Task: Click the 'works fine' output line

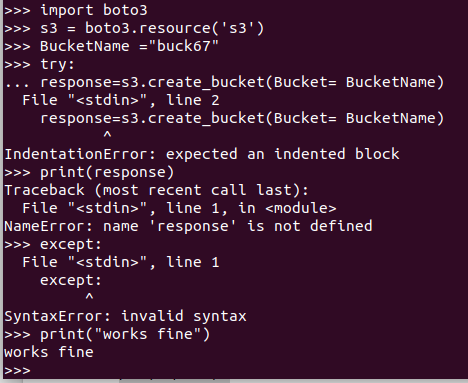Action: pyautogui.click(x=49, y=352)
